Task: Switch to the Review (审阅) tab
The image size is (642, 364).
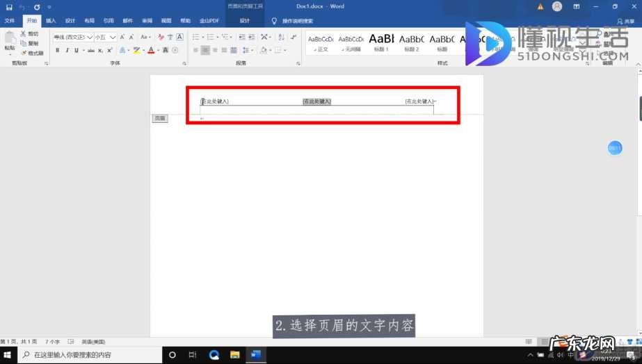Action: coord(147,20)
